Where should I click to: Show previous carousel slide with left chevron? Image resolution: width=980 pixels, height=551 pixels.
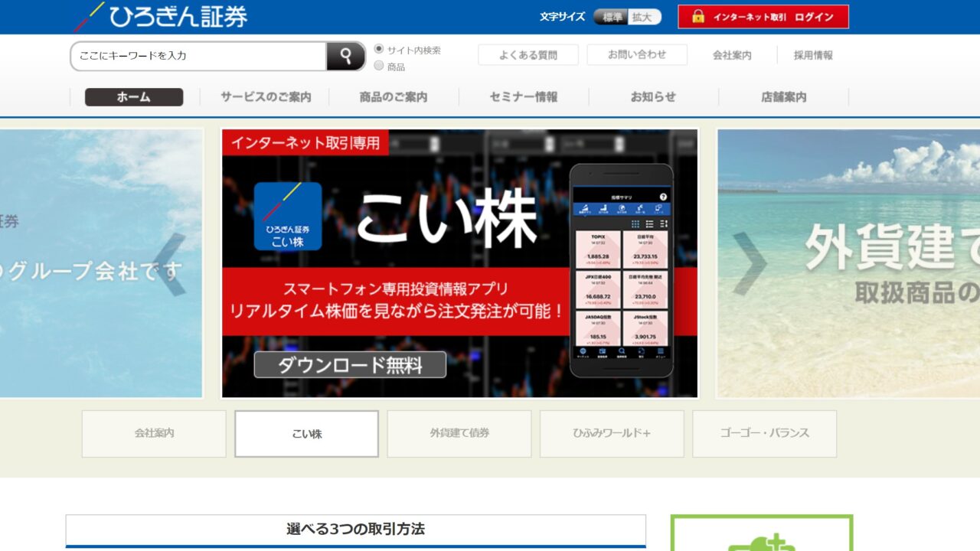(171, 264)
